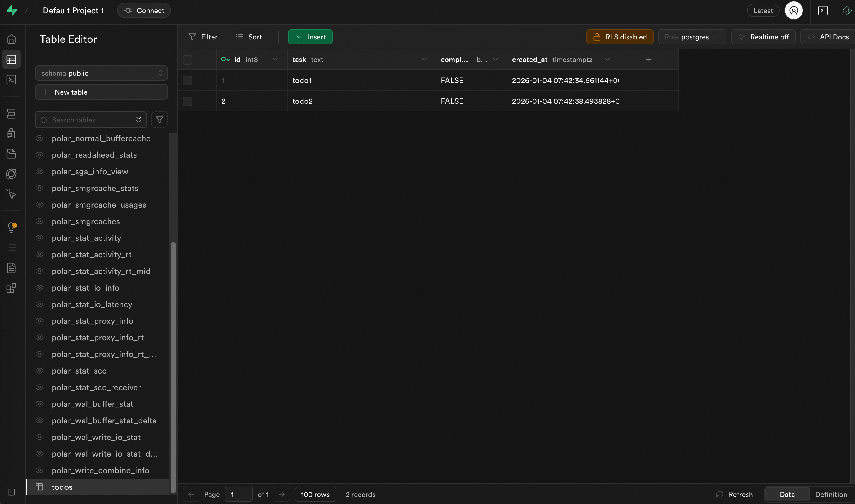Open the Role postgres dropdown
This screenshot has height=504, width=855.
[692, 37]
